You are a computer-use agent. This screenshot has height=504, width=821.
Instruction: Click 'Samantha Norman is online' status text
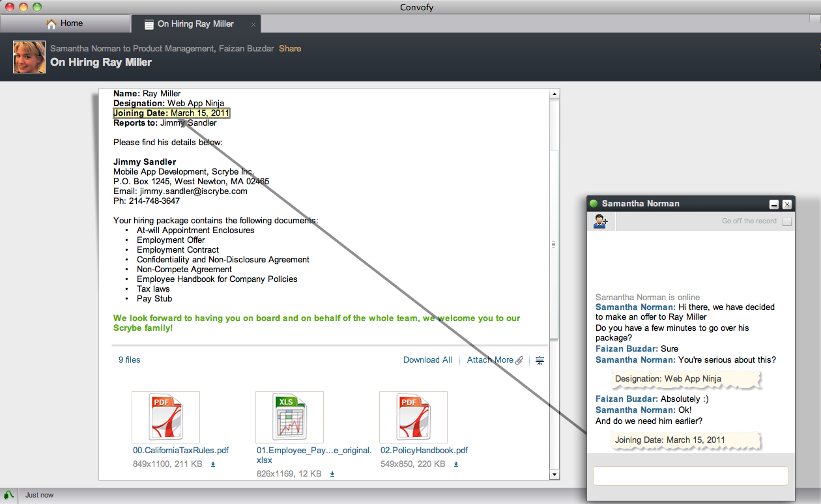click(648, 298)
